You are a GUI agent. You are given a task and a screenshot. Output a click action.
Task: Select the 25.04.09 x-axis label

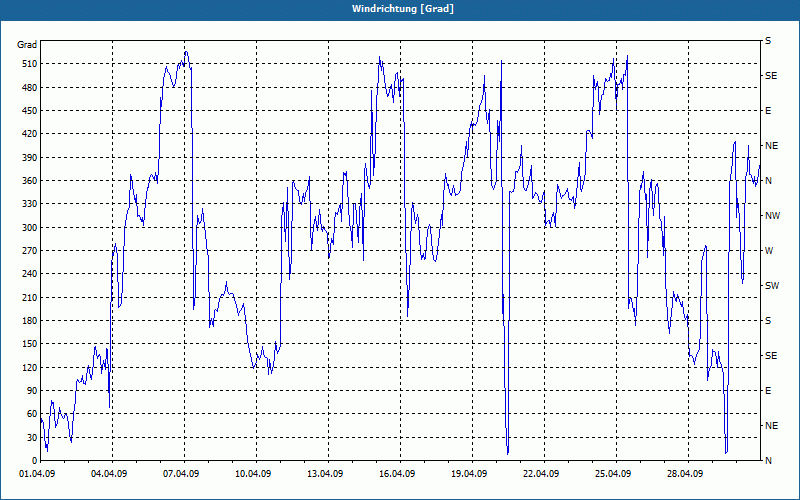(612, 474)
